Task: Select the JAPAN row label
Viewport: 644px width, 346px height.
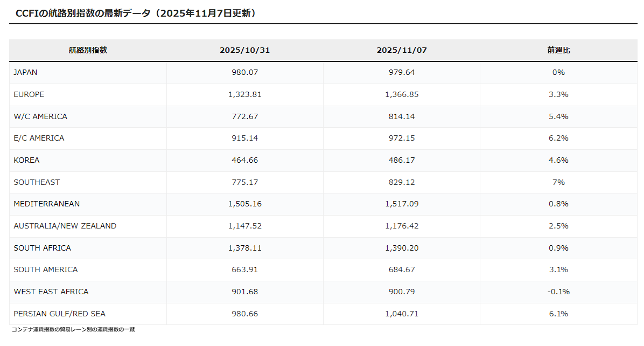Action: (x=26, y=72)
